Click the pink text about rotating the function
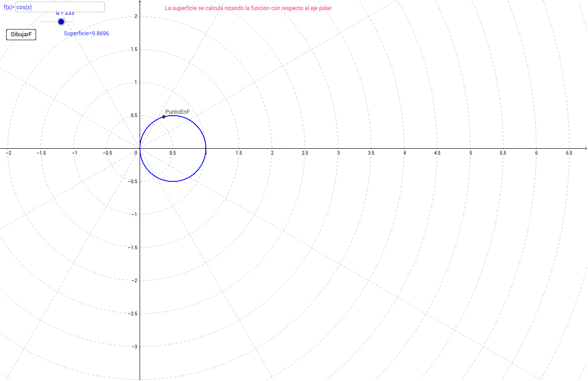Viewport: 588px width, 381px height. tap(248, 8)
